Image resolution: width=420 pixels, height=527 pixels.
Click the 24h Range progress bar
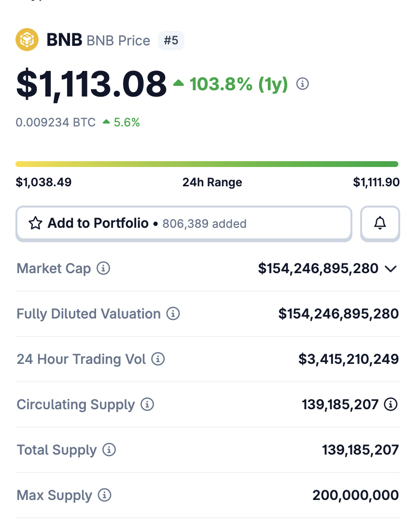208,164
